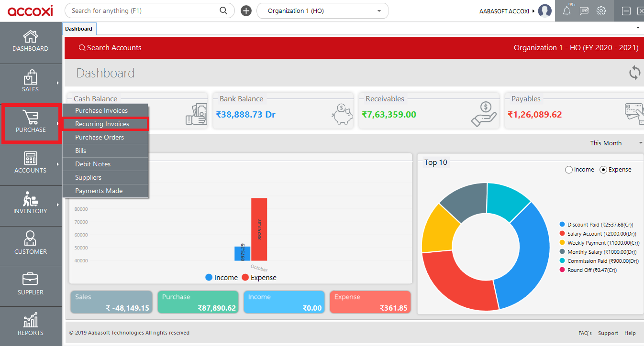Refresh the Dashboard using the refresh icon

coord(635,73)
